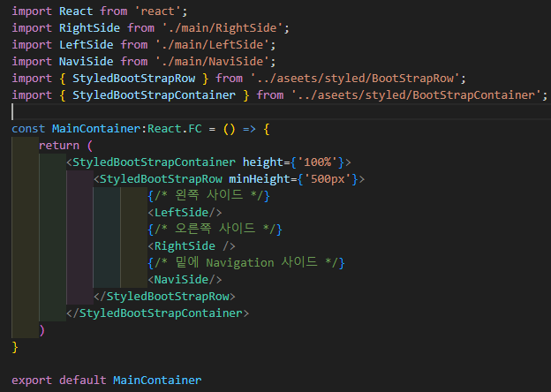The height and width of the screenshot is (392, 551).
Task: Click the closing </StyledBootStrapRow> tag
Action: tap(164, 297)
